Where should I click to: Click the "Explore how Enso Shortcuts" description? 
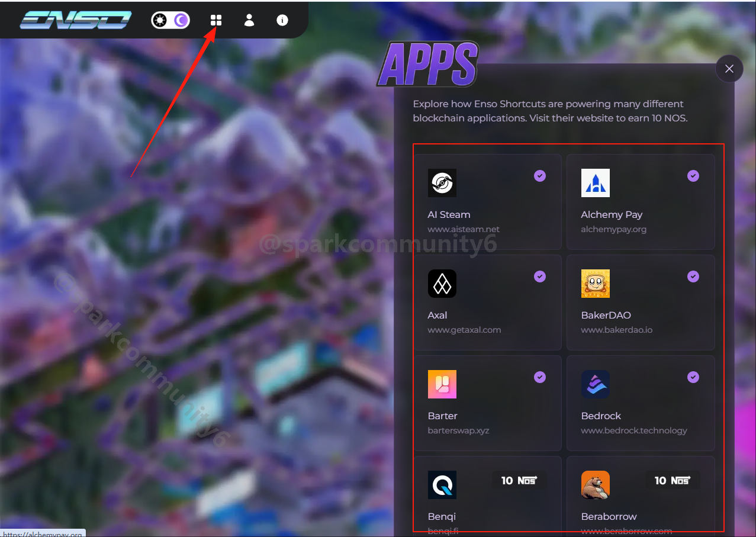click(550, 111)
